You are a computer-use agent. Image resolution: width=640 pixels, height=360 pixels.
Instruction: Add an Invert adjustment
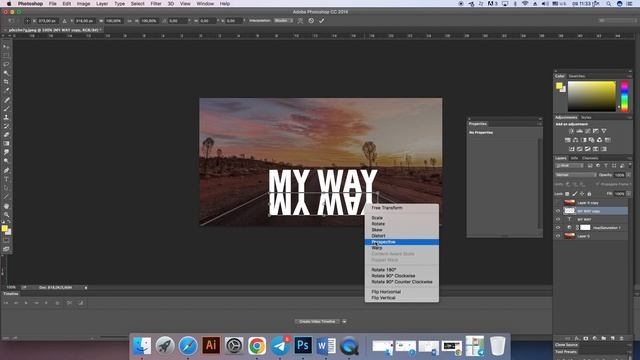tap(571, 149)
